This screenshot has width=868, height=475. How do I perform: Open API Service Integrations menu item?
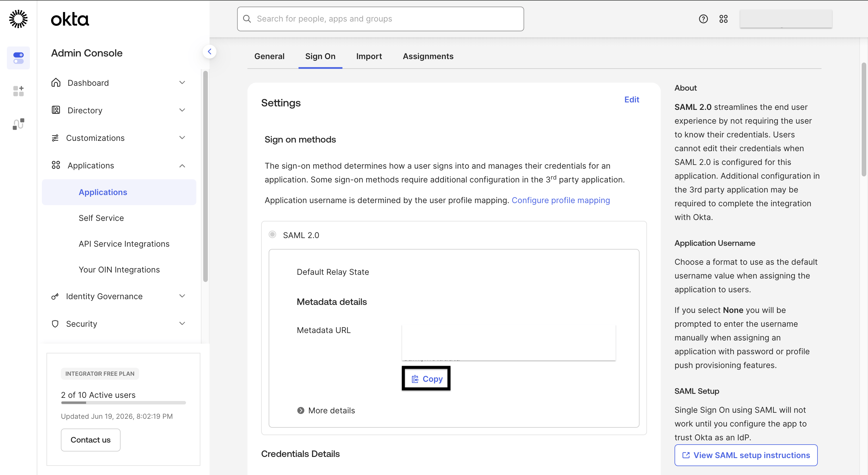pyautogui.click(x=124, y=244)
